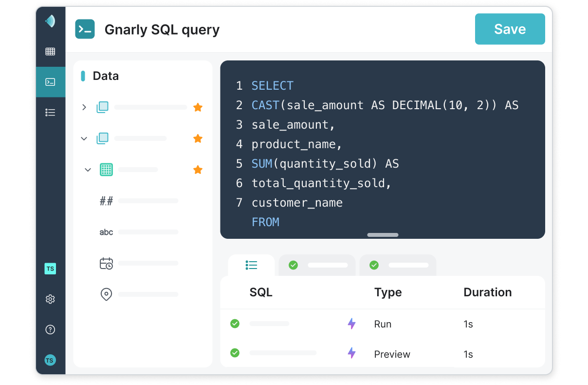Open settings gear in left sidebar
This screenshot has width=588, height=385.
tap(50, 299)
